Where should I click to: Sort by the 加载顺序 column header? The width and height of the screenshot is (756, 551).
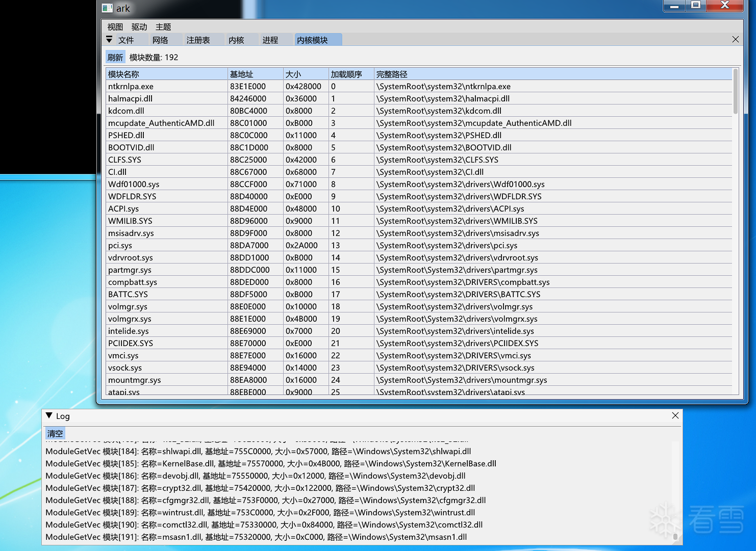351,74
